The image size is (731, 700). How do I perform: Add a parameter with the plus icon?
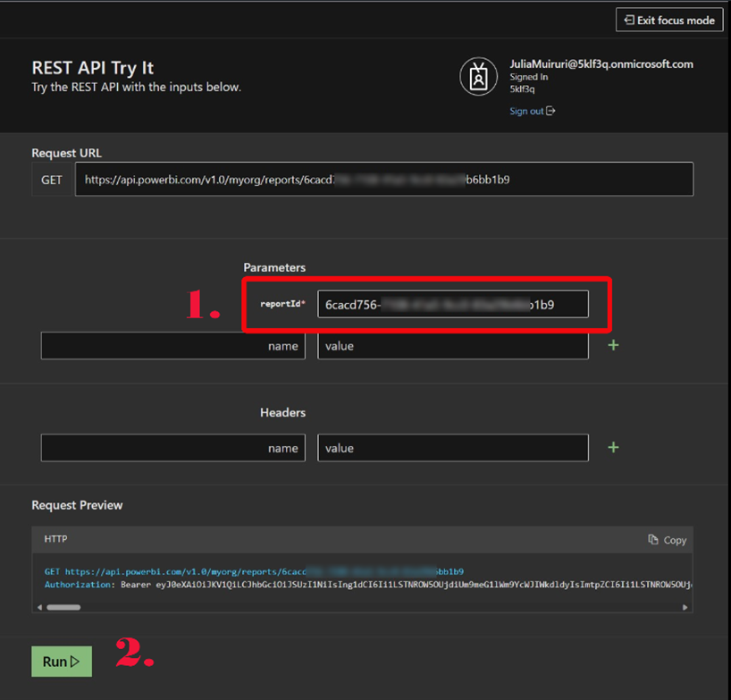(613, 345)
